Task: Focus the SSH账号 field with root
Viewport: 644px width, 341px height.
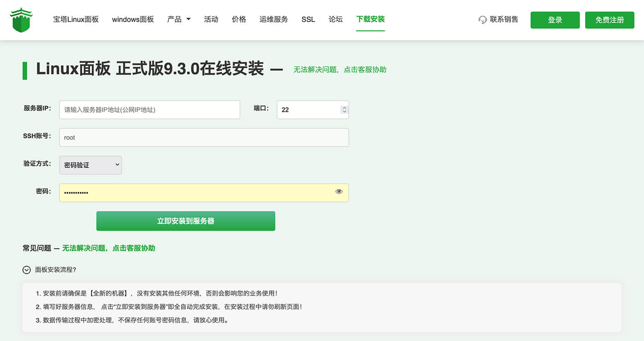Action: [x=204, y=137]
